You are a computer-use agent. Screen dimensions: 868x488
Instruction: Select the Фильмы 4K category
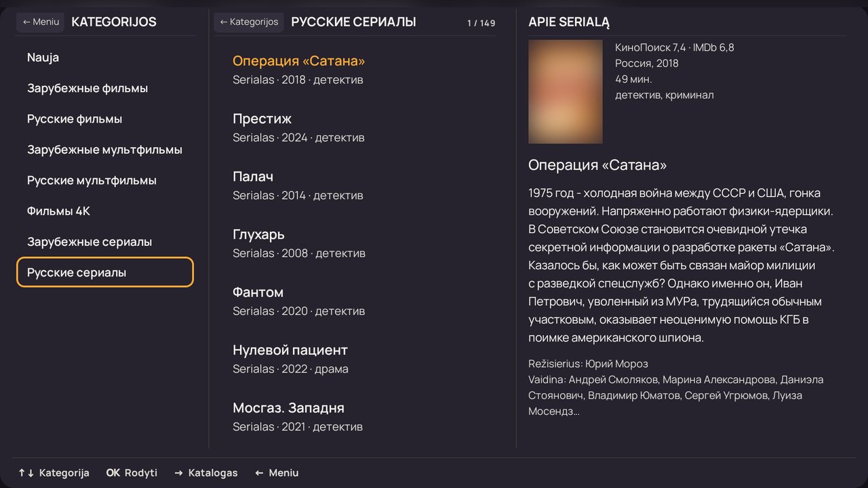pyautogui.click(x=105, y=211)
